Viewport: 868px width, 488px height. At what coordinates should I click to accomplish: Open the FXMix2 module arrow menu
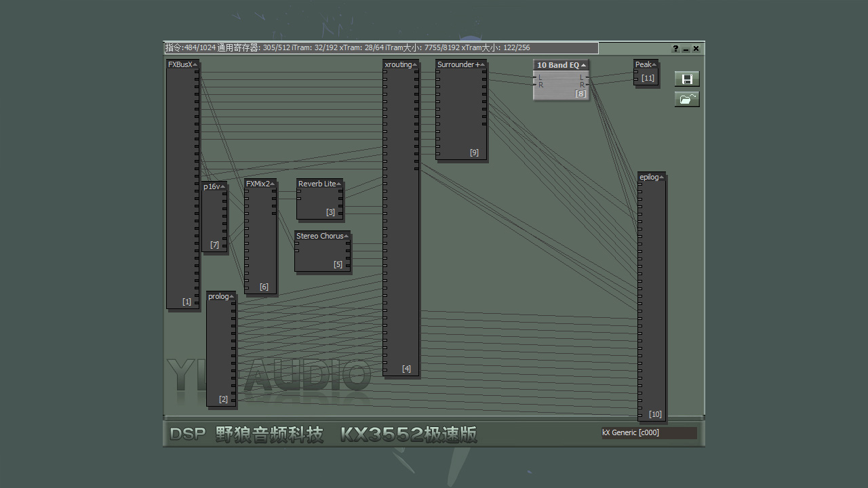[x=273, y=184]
